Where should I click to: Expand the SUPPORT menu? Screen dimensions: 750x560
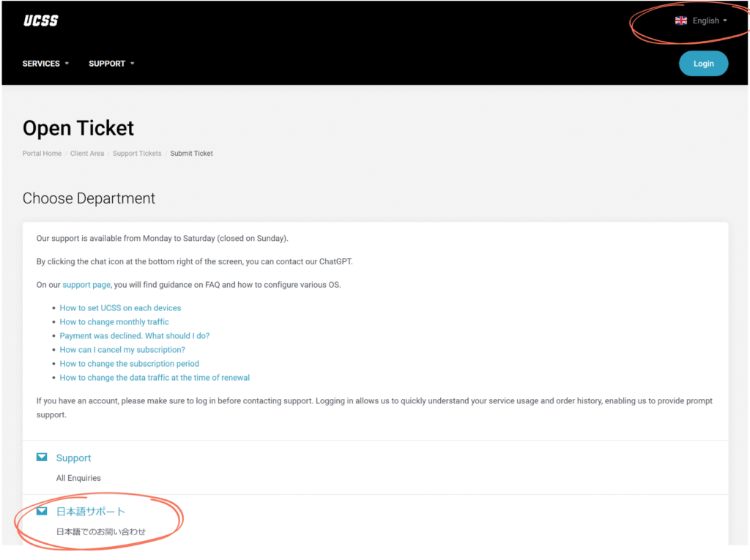pyautogui.click(x=111, y=64)
